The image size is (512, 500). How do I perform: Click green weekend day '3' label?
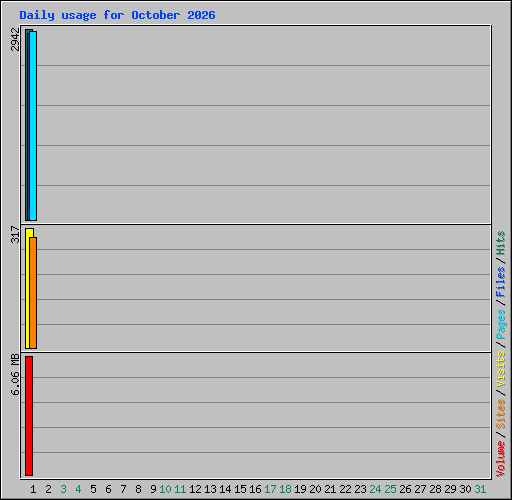point(63,489)
